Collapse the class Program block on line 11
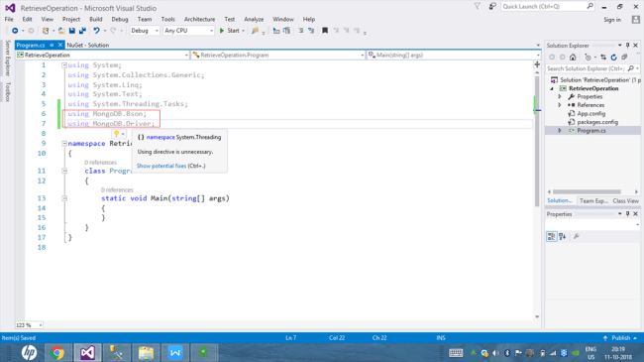The width and height of the screenshot is (644, 362). point(64,171)
